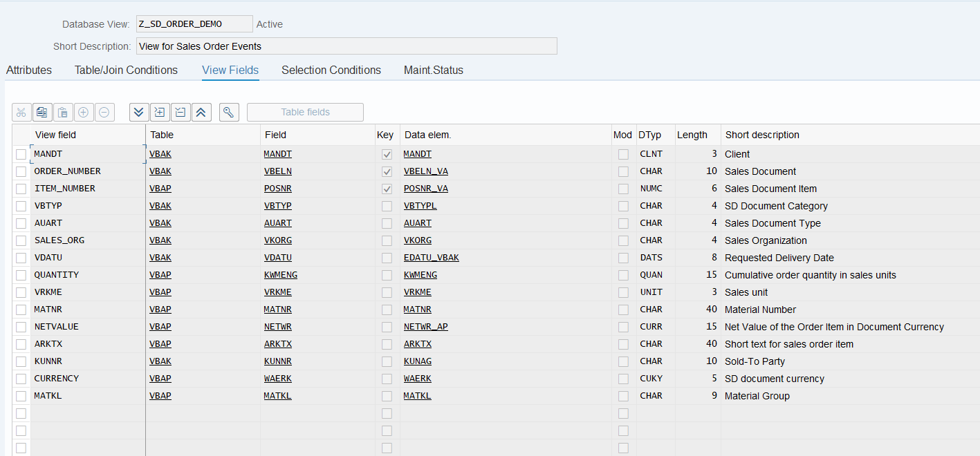The image size is (980, 456).
Task: Click the Data elem. column header
Action: (x=506, y=135)
